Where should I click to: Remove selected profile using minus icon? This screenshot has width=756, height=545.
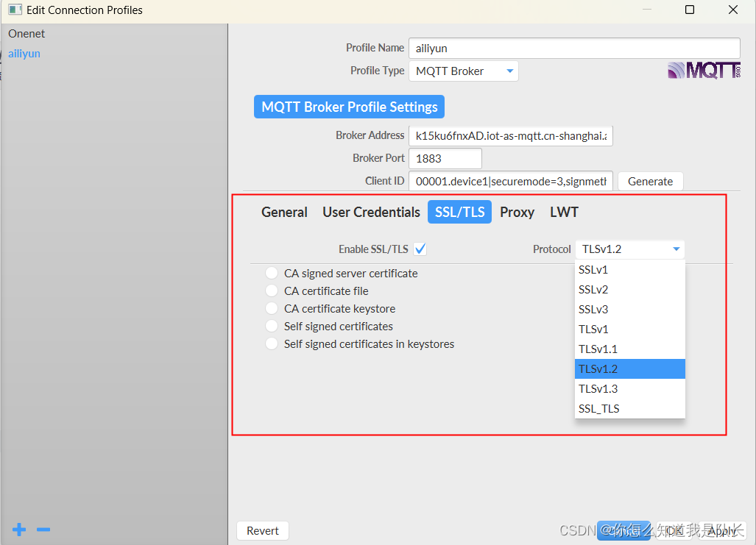43,529
